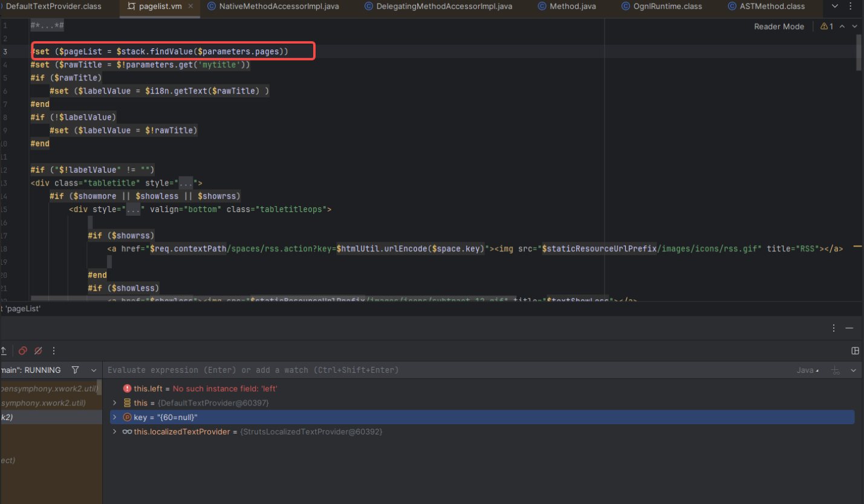
Task: Click the $rawTitle #set code line
Action: 140,65
